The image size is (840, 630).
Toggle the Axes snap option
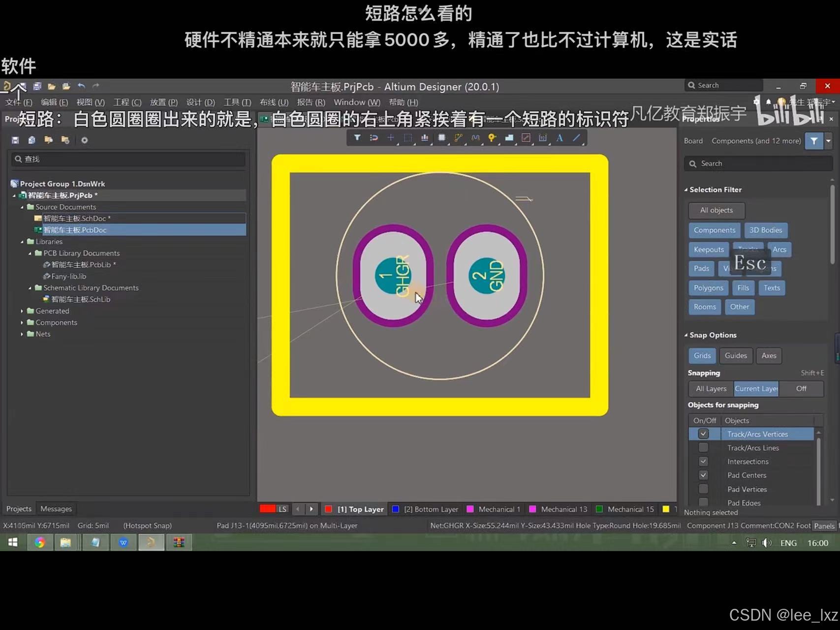pos(769,355)
